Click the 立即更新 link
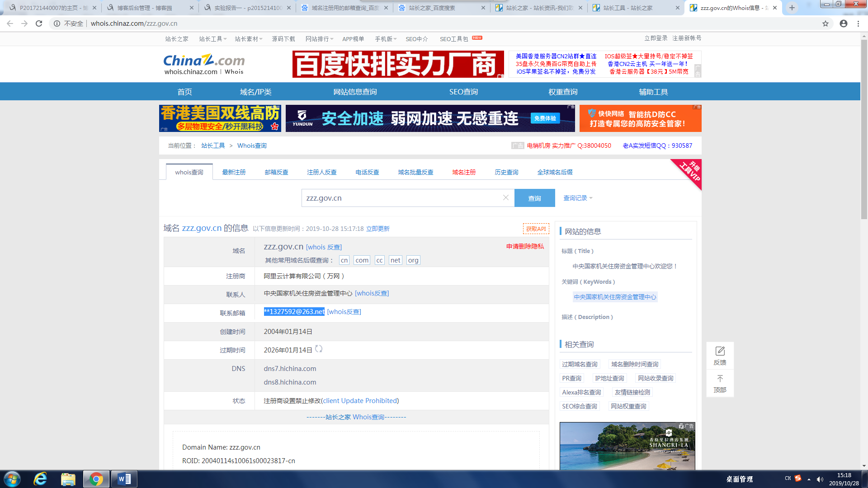The height and width of the screenshot is (488, 868). coord(377,229)
